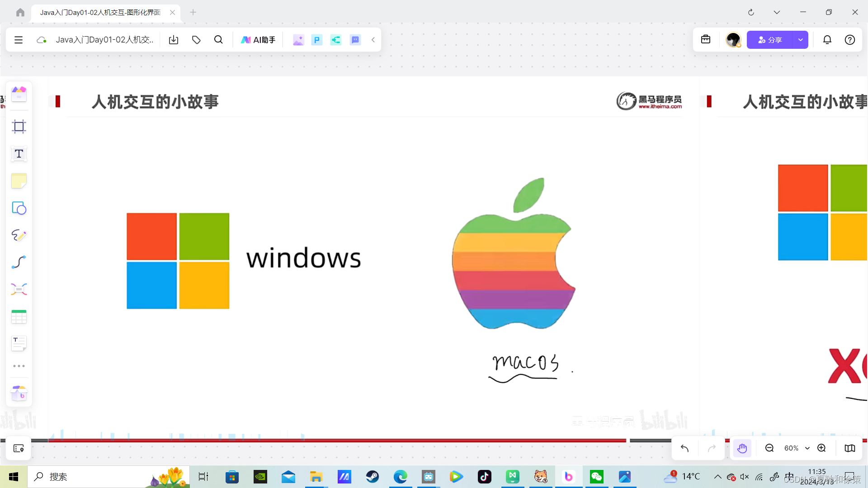868x488 pixels.
Task: Open the notifications bell
Action: coord(827,39)
